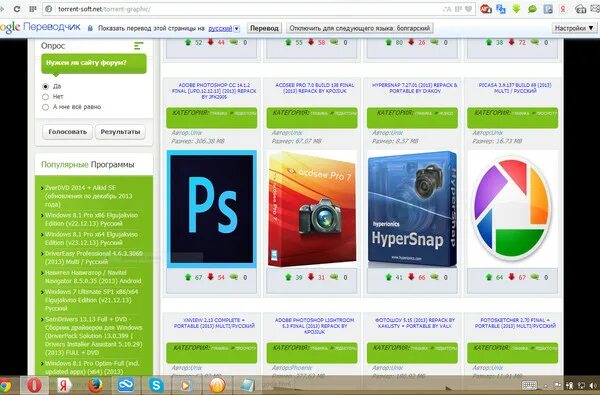The height and width of the screenshot is (395, 600).
Task: Click the HyperSnap box image
Action: point(412,209)
